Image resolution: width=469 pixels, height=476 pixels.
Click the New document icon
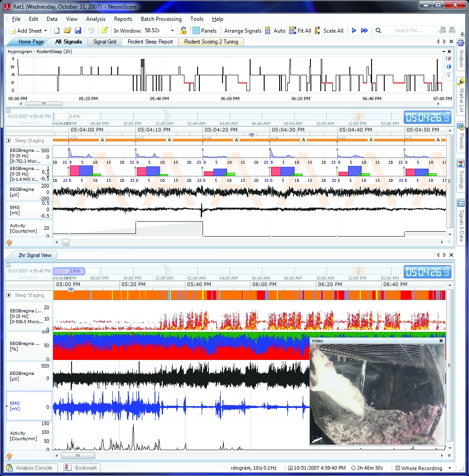[x=57, y=30]
